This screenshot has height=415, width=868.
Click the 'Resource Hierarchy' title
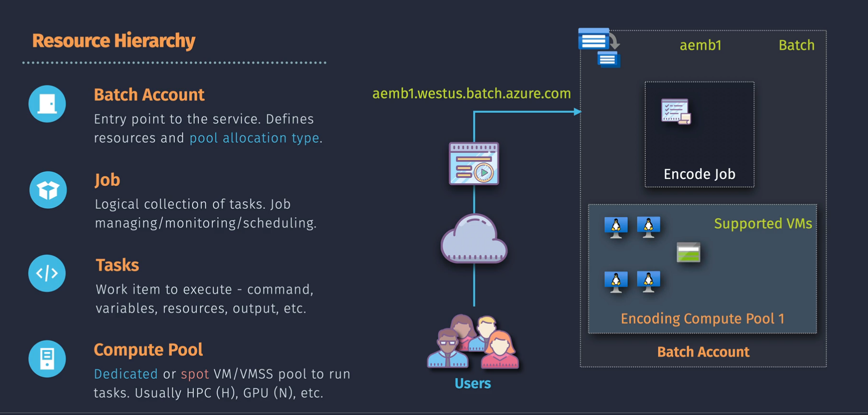[x=114, y=41]
